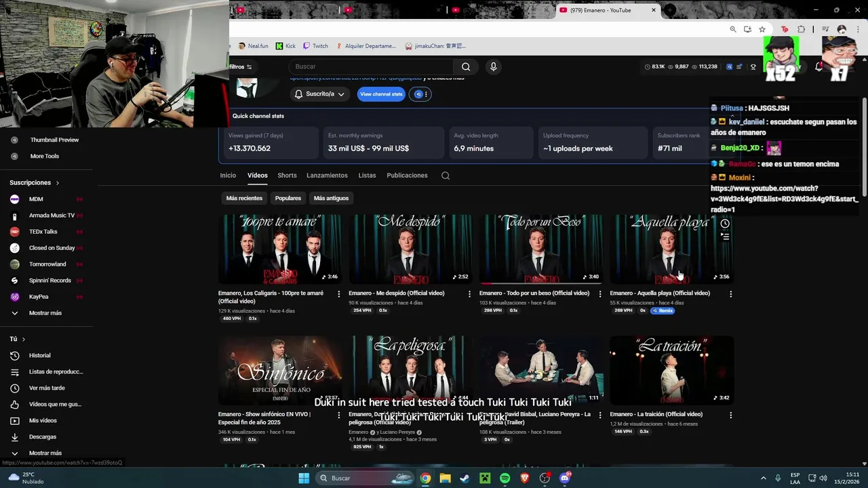Open Discord from the taskbar

click(565, 478)
